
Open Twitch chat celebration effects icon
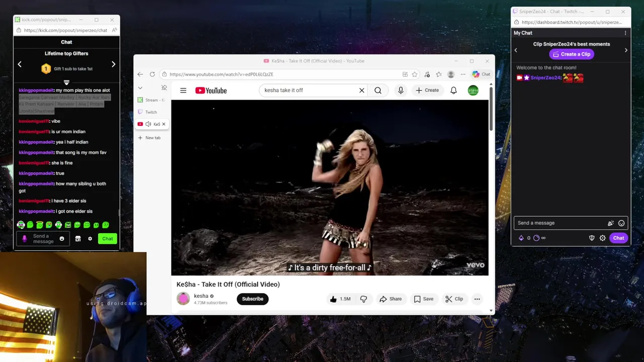click(611, 223)
